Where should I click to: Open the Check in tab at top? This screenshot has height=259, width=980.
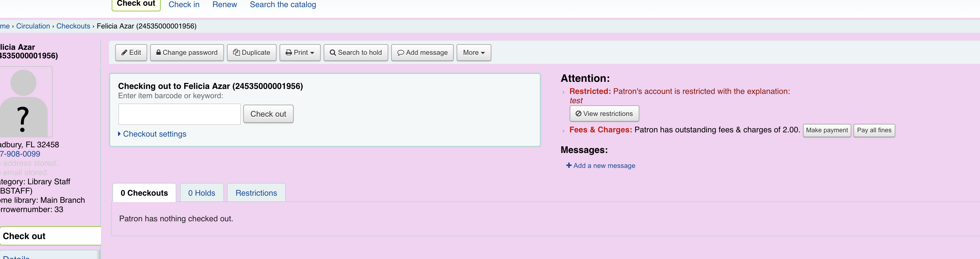(x=184, y=5)
